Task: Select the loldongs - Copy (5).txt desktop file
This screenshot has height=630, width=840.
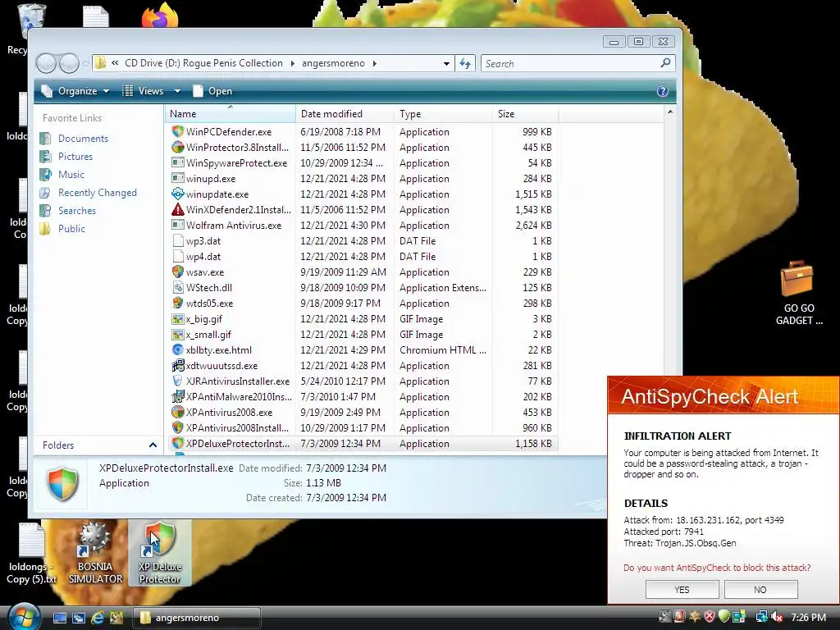Action: 32,554
